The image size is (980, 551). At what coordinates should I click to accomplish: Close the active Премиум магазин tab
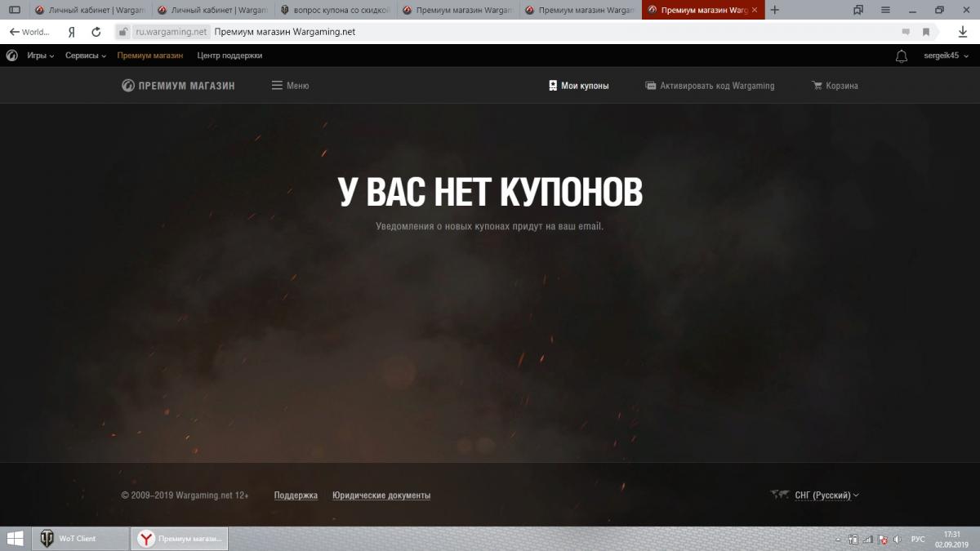pos(755,10)
